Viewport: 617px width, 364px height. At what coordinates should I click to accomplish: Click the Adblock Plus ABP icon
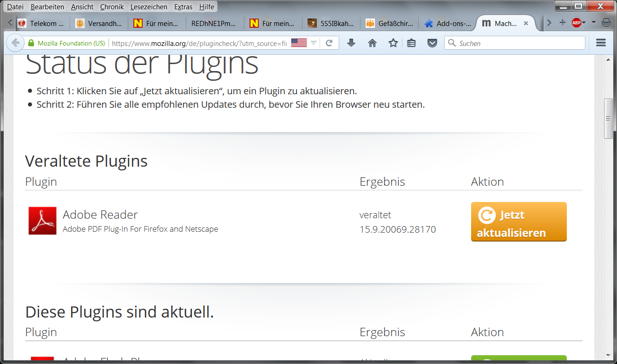(x=577, y=22)
